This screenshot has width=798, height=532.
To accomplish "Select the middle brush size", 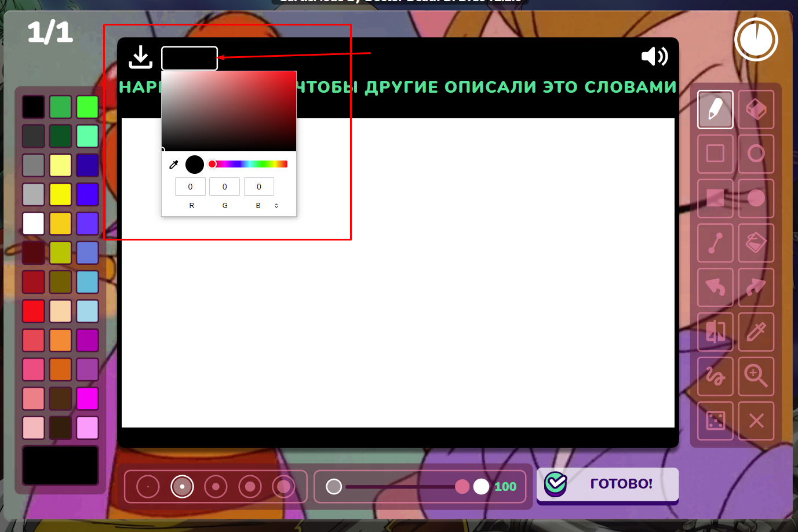I will [216, 487].
